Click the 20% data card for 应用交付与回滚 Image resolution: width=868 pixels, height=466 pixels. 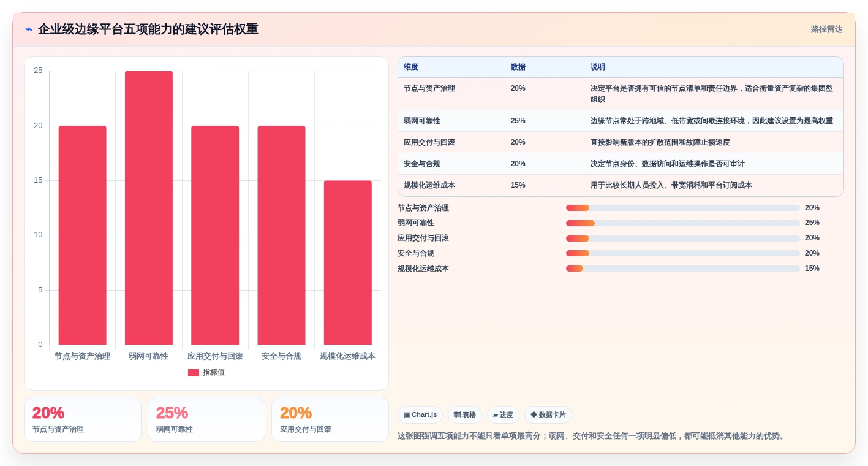coord(330,419)
